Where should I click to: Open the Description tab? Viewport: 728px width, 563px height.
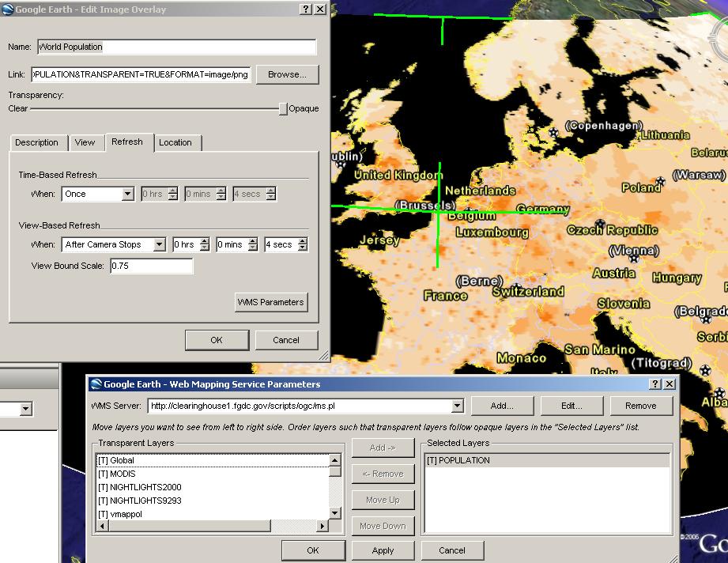[x=36, y=142]
